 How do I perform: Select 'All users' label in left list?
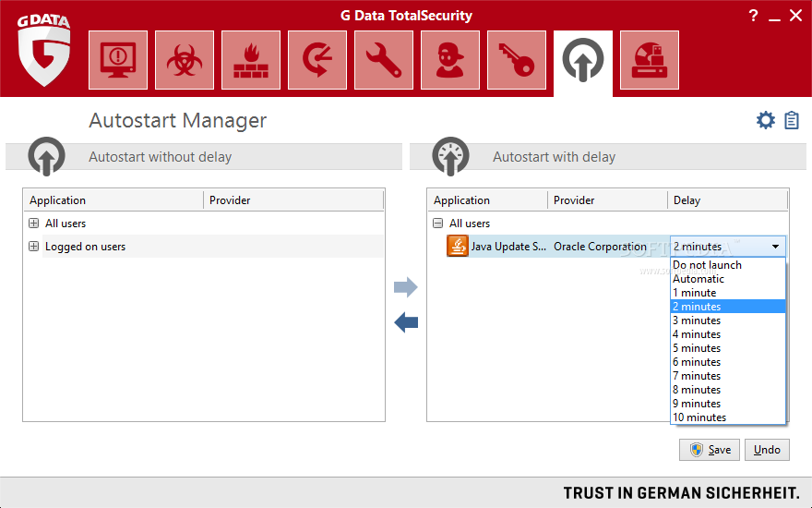66,224
